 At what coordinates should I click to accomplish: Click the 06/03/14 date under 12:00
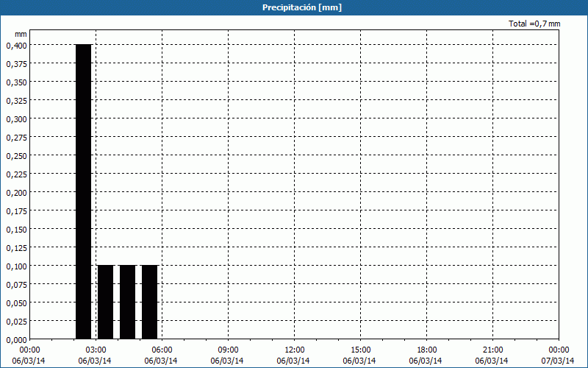[x=293, y=361]
